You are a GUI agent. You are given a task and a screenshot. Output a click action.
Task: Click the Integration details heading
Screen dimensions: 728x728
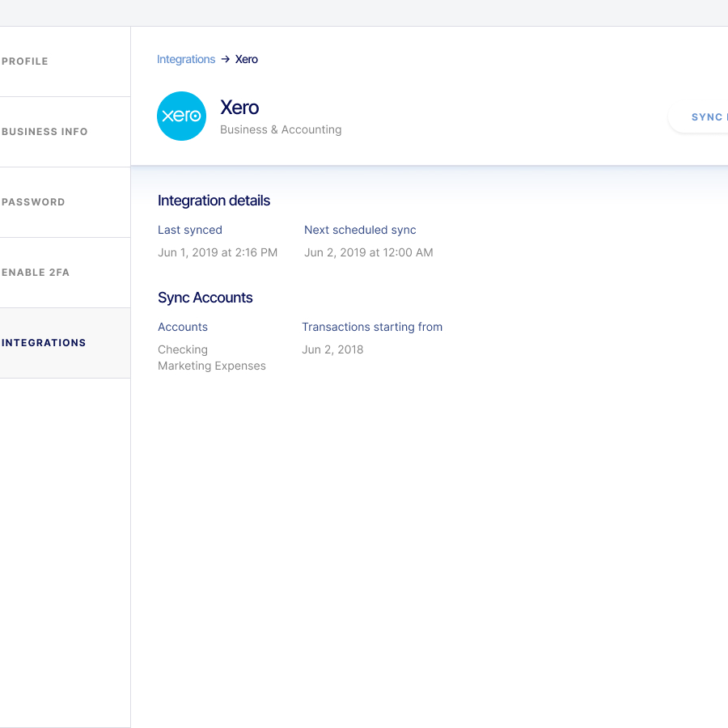214,201
